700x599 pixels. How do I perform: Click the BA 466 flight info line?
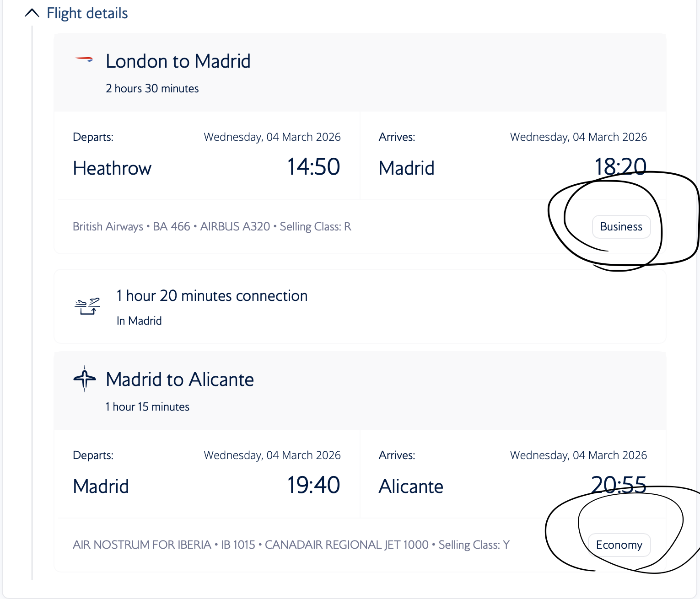212,227
